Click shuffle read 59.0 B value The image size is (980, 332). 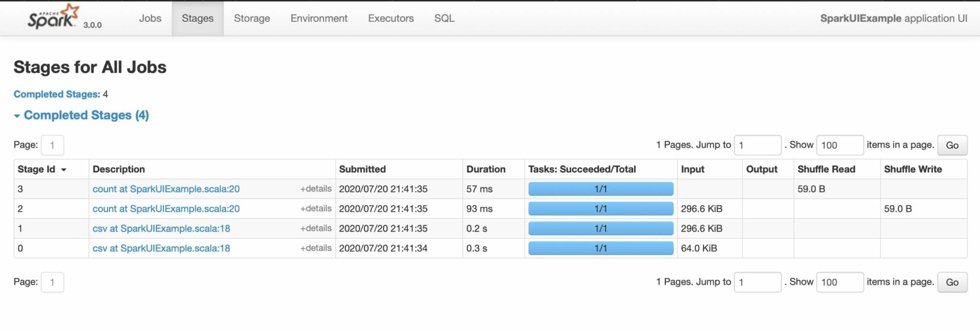(811, 189)
